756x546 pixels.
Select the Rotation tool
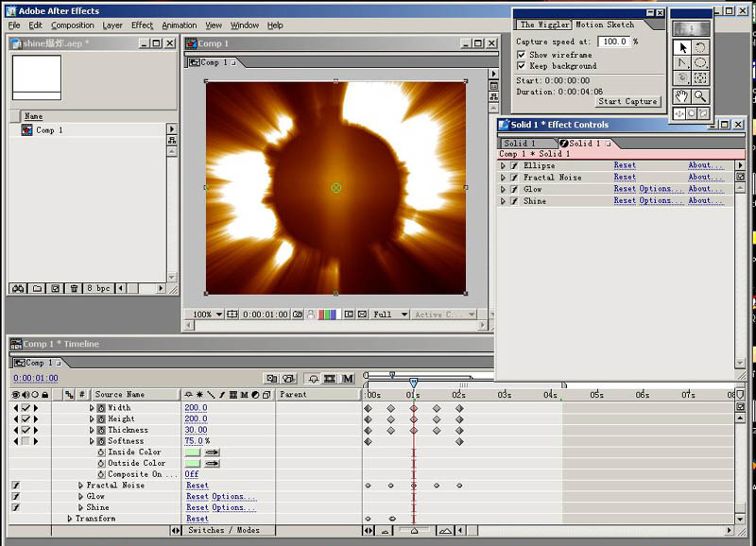(x=700, y=48)
